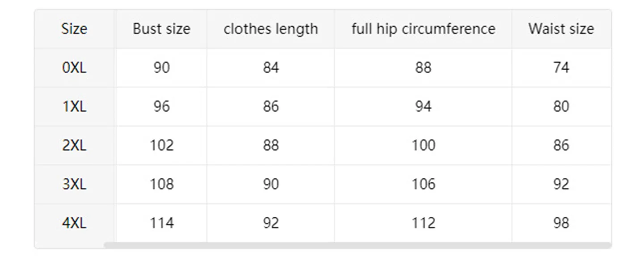
Task: Click the full hip circumference header
Action: (x=423, y=29)
